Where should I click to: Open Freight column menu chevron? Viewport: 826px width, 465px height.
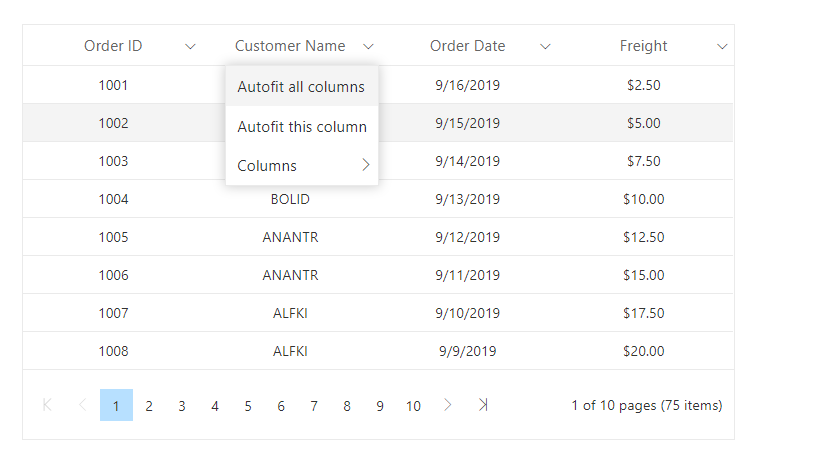[x=722, y=46]
